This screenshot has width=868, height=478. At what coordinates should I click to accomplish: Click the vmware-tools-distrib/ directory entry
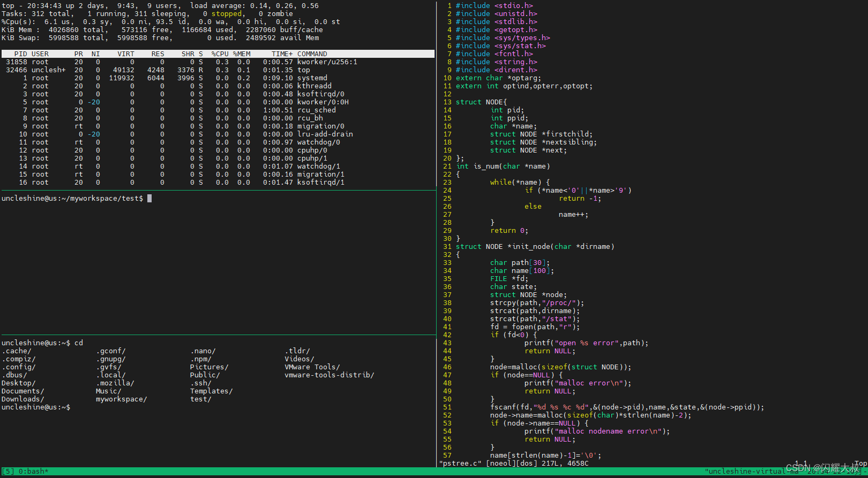coord(329,375)
